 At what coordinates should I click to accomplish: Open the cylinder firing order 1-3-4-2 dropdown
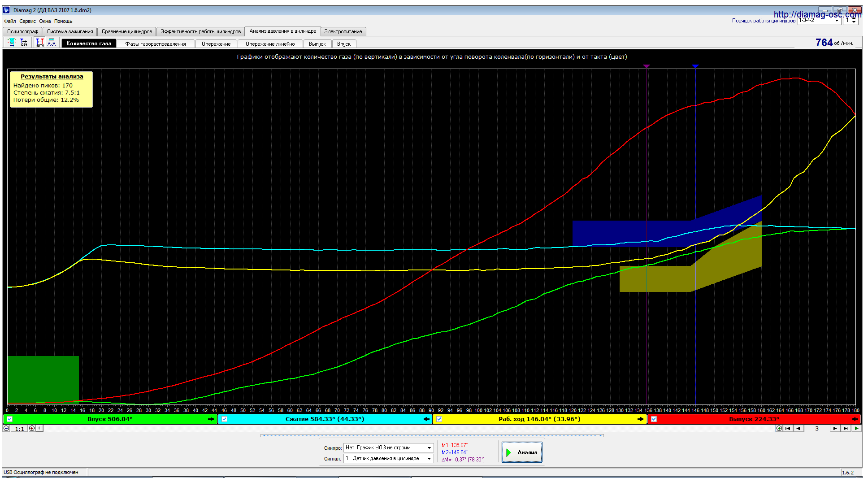point(837,21)
